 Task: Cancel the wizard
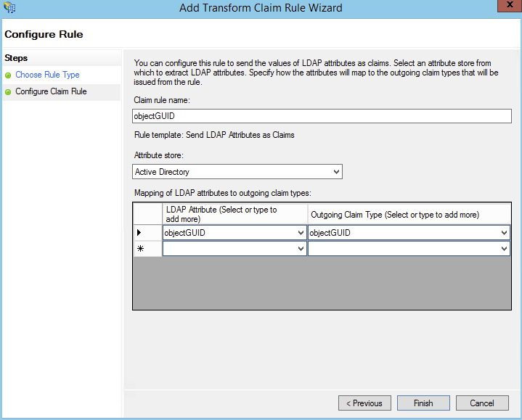(x=481, y=403)
